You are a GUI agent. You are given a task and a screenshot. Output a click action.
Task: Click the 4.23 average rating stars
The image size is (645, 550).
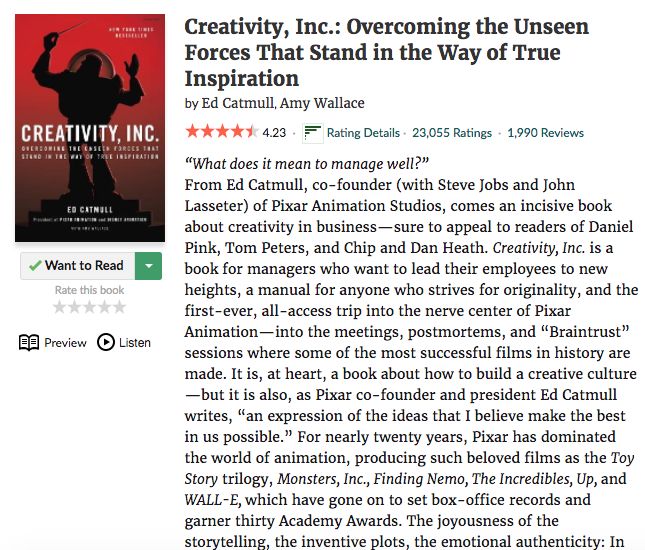pos(221,132)
